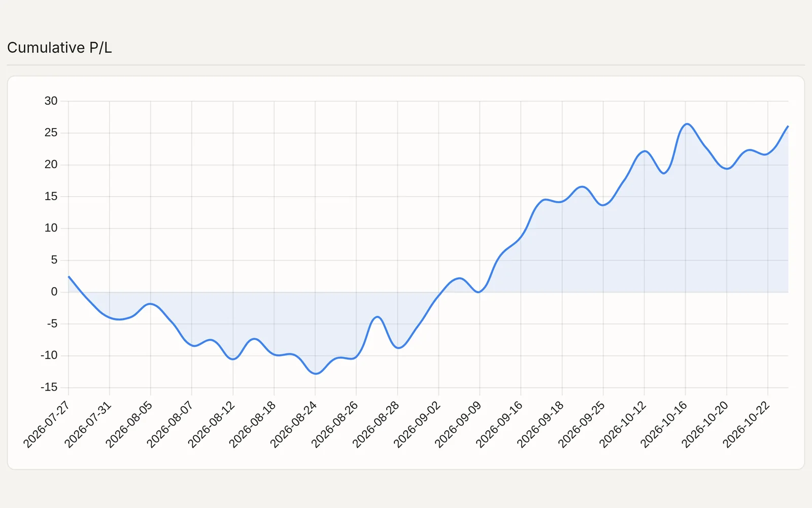Click the 2026-08-28 x-axis date label
The width and height of the screenshot is (812, 508).
click(x=376, y=425)
